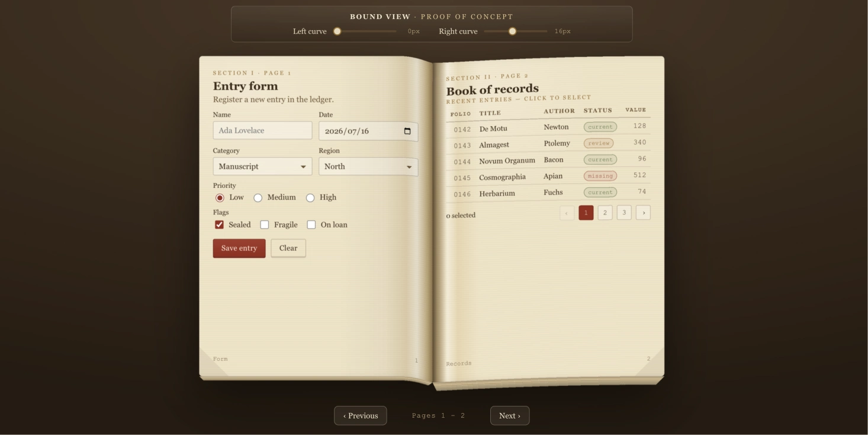Click the author name Newton

click(x=556, y=127)
